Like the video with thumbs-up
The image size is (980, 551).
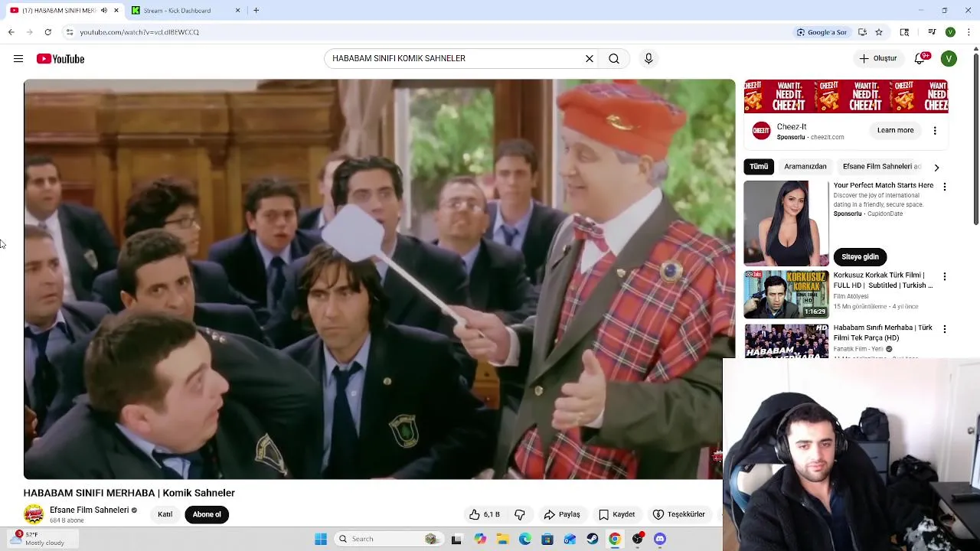point(484,514)
